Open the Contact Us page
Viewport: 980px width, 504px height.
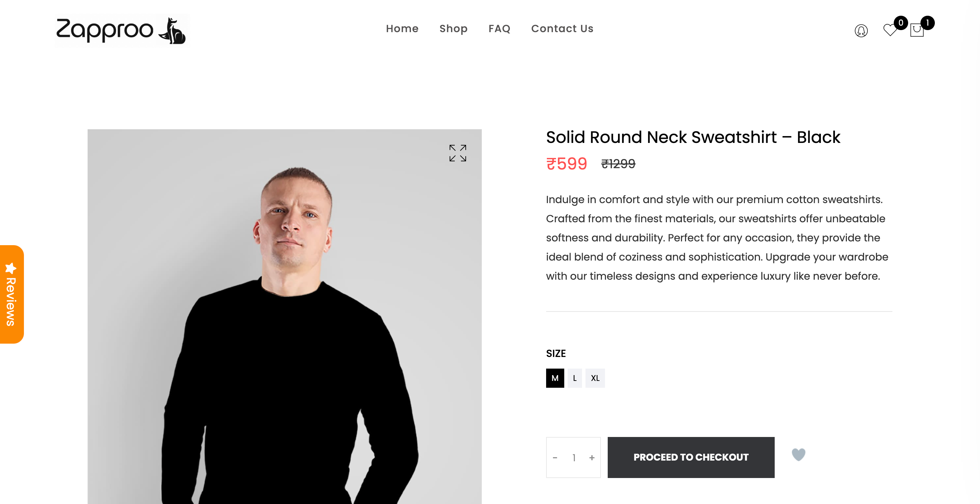562,28
